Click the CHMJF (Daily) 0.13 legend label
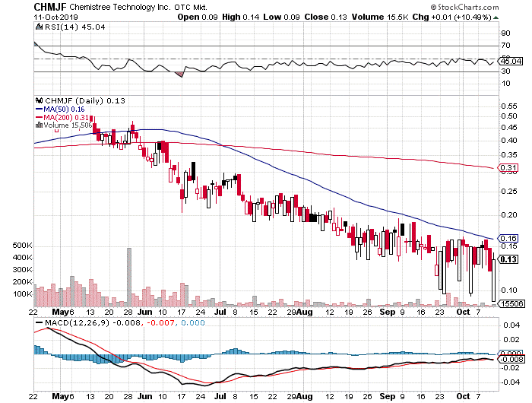Image resolution: width=532 pixels, height=403 pixels. (85, 101)
